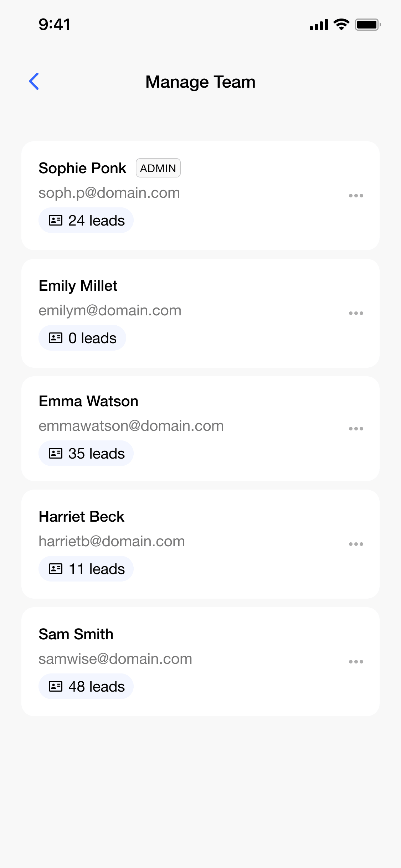The image size is (401, 868).
Task: Click the battery status icon
Action: tap(368, 25)
